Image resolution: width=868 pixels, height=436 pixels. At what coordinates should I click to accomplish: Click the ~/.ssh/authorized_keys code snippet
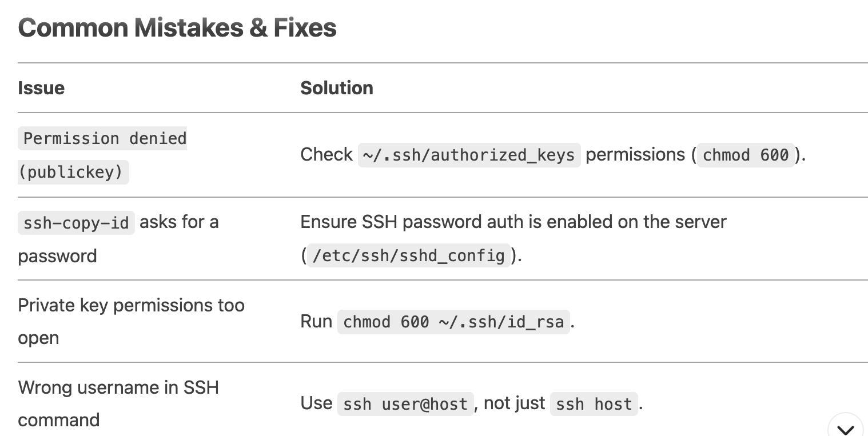[x=469, y=155]
